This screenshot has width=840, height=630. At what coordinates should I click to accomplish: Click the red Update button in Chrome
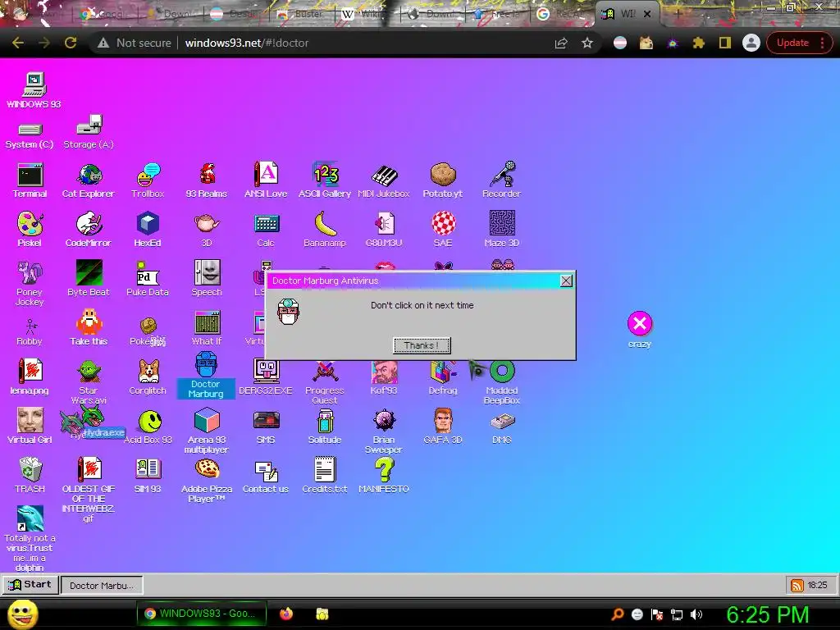(x=799, y=43)
